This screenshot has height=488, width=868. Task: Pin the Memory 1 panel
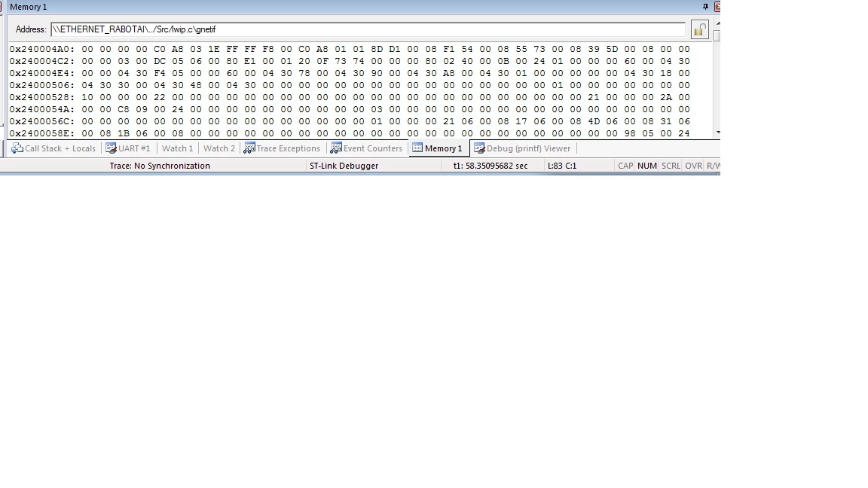(705, 7)
